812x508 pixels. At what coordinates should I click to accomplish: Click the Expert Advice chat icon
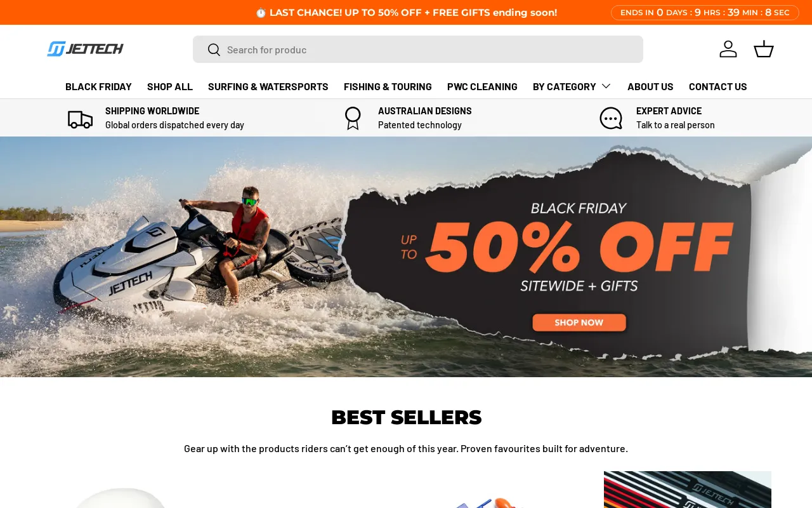click(x=611, y=118)
